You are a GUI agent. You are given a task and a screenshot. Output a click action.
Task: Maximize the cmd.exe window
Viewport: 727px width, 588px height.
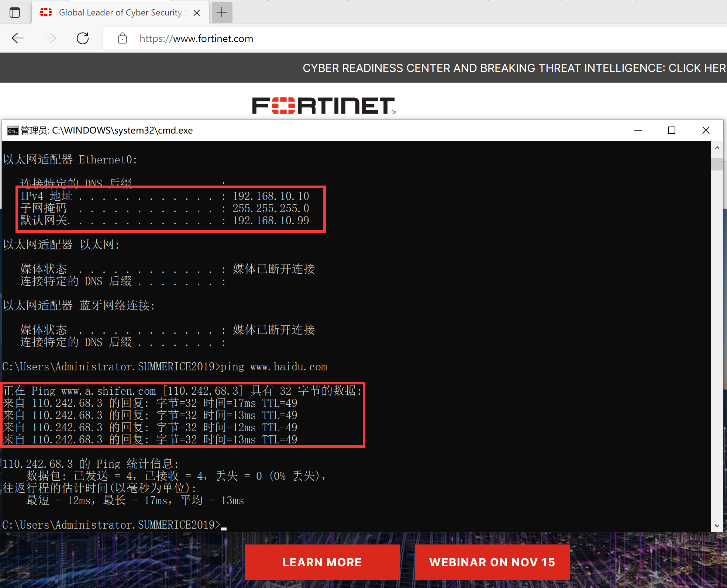coord(672,130)
